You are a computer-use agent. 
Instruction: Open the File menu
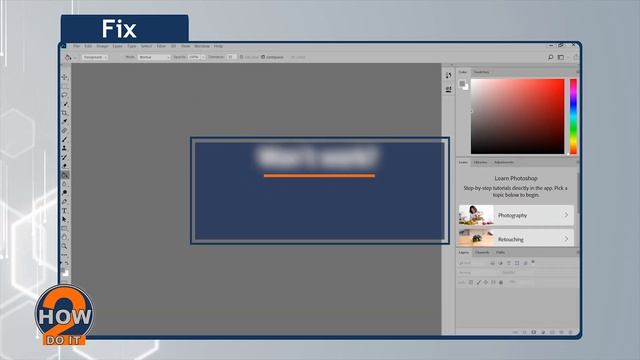pyautogui.click(x=76, y=46)
